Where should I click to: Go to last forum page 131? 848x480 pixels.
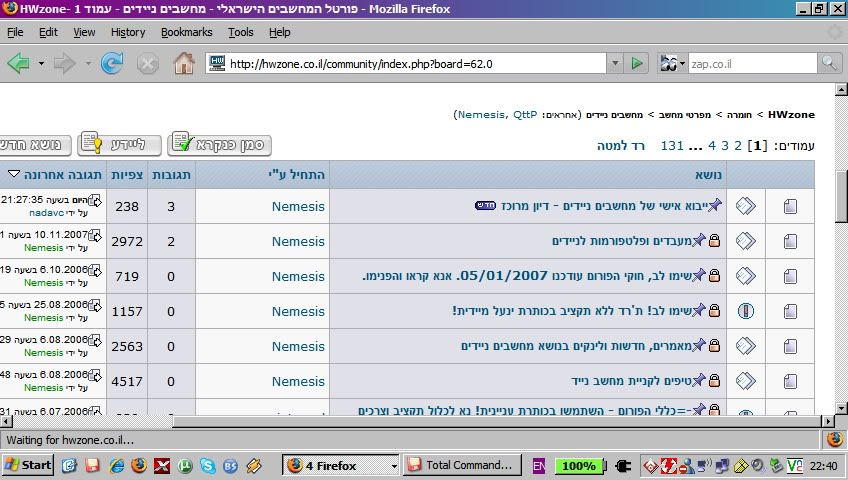click(672, 145)
